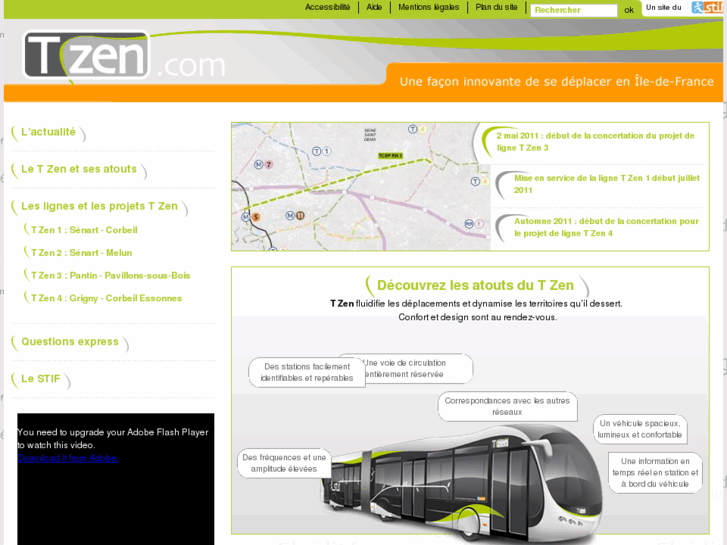Click the 'Un véhicule spacieux, lumineux et confortable' bubble
Screen dimensions: 727x545
[x=640, y=429]
